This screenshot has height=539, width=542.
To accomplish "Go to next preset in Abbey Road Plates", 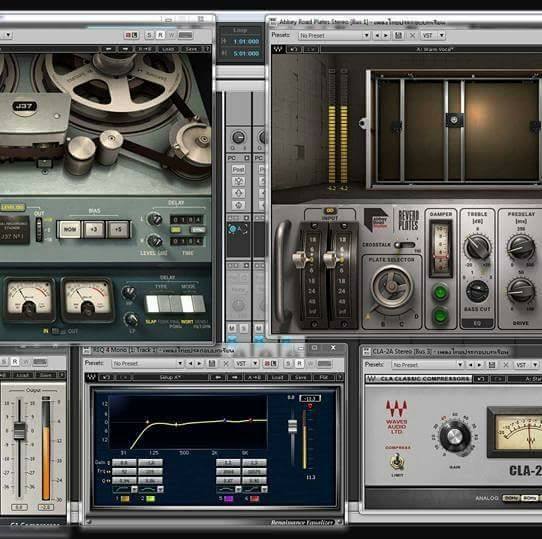I will tap(385, 35).
